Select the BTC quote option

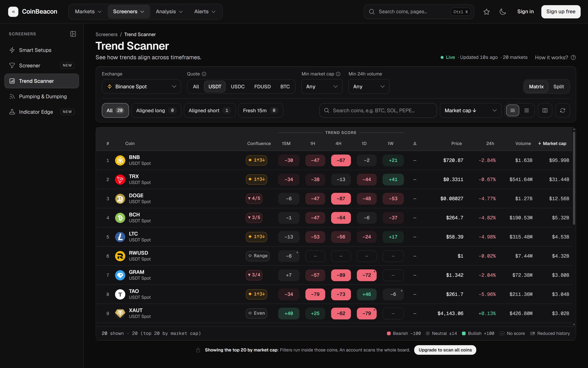(x=285, y=87)
